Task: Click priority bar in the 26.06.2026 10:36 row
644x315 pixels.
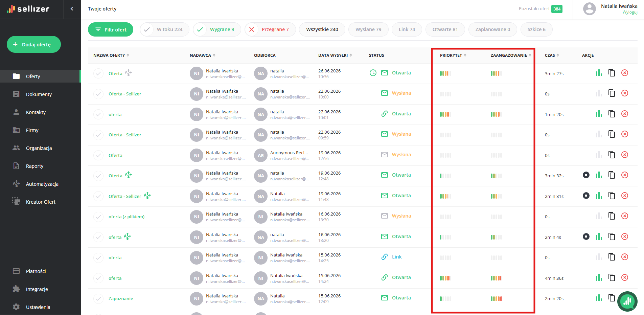Action: pos(445,73)
